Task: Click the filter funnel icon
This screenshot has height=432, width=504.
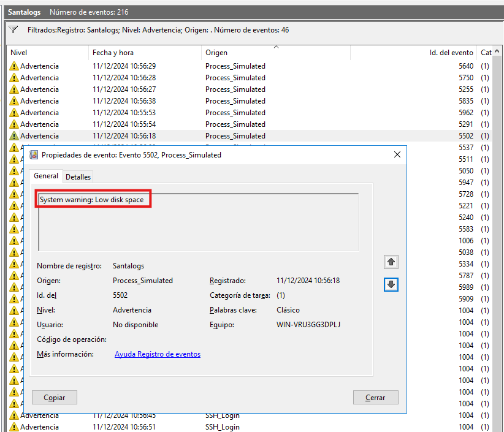Action: coord(13,29)
